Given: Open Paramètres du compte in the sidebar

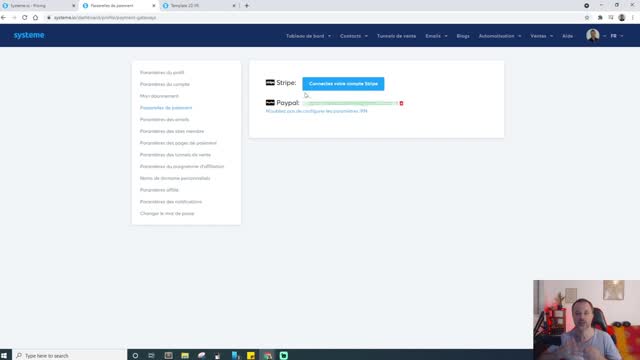Looking at the screenshot, I should (164, 84).
